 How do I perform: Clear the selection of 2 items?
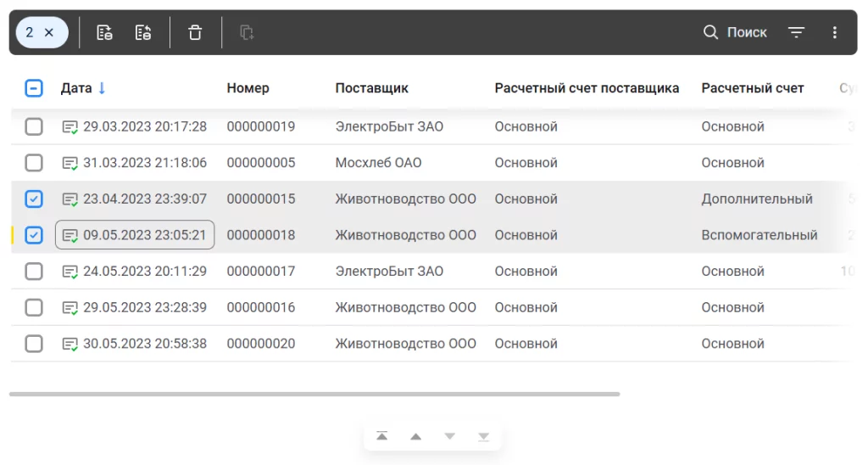(x=49, y=32)
